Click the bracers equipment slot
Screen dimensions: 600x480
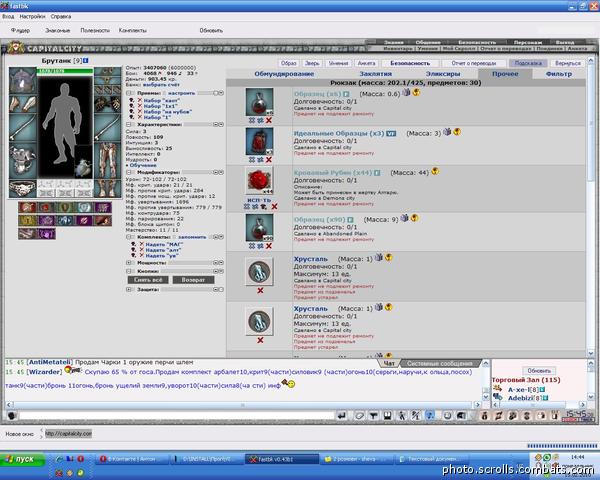pos(23,104)
